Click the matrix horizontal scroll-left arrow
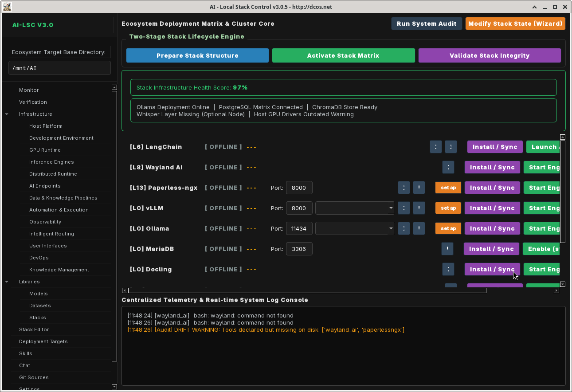Image resolution: width=572 pixels, height=392 pixels. pos(125,290)
